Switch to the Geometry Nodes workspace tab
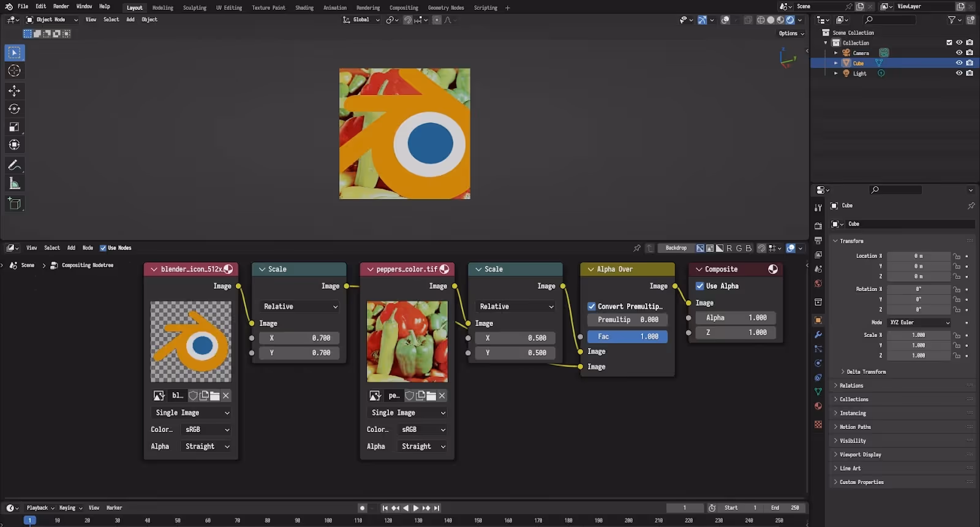 446,8
